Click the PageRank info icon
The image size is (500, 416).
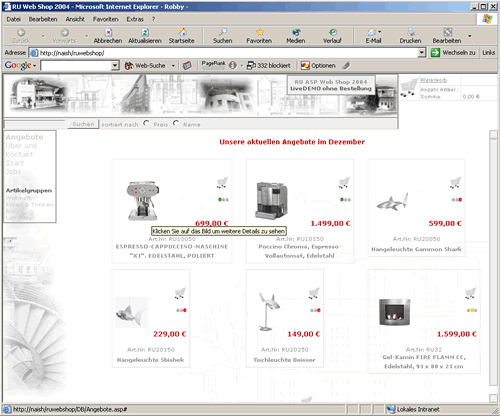pyautogui.click(x=233, y=65)
